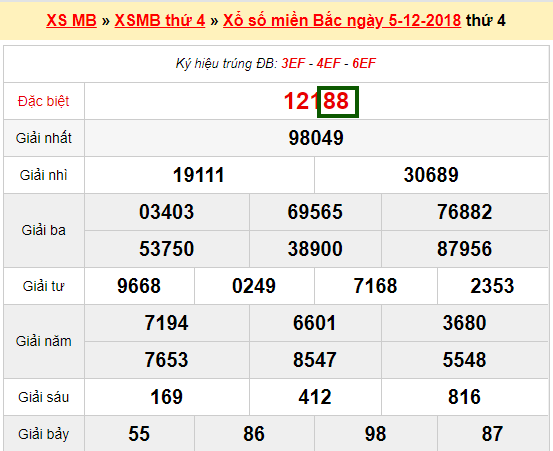This screenshot has width=553, height=451.
Task: Open Xổ số miền Bắc ngày 5-12-2018 link
Action: (x=342, y=20)
